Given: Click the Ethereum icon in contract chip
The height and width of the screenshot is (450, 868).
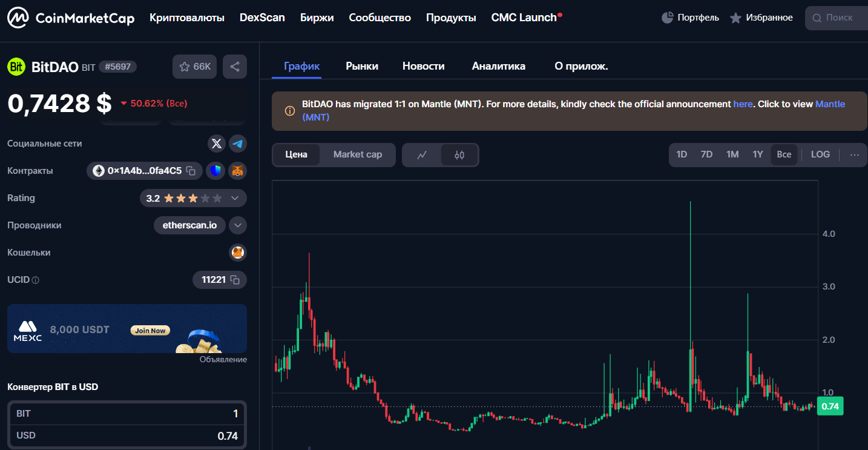Looking at the screenshot, I should point(99,171).
